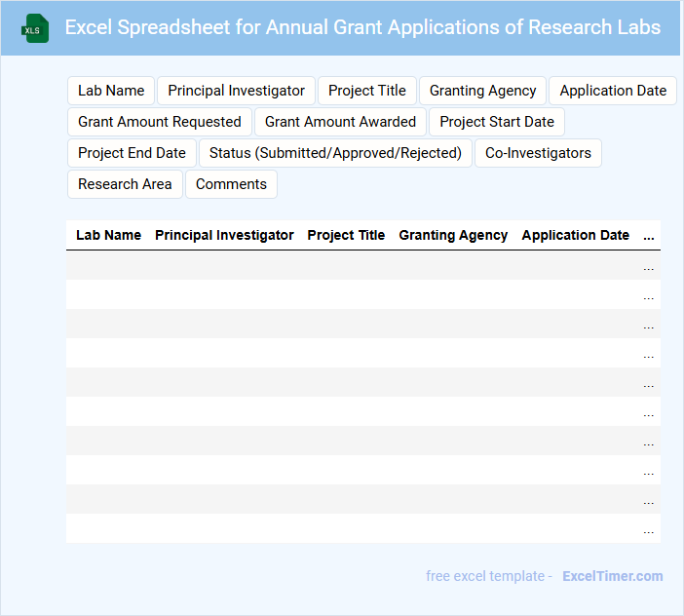
Task: Expand more columns via header ellipsis
Action: coord(649,236)
